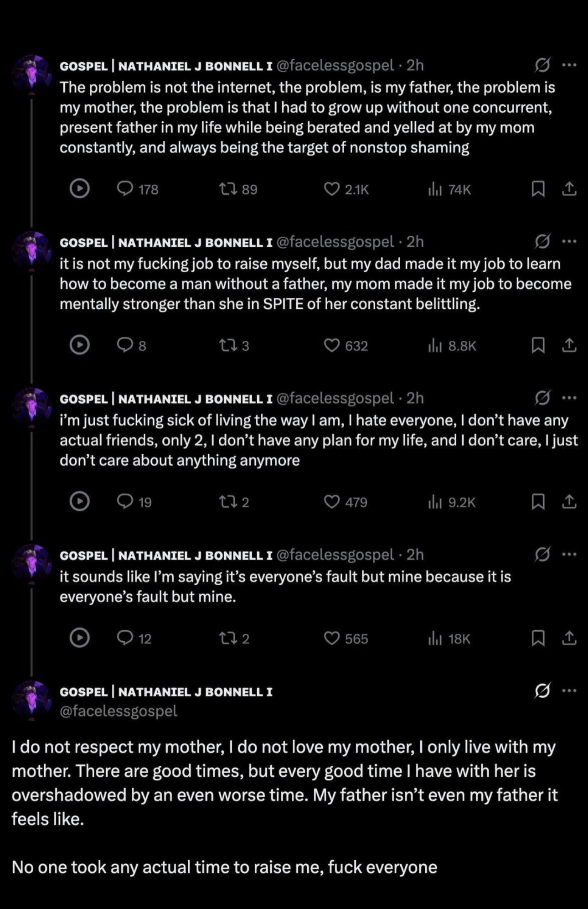The height and width of the screenshot is (909, 588).
Task: Open the Grok icon on the first tweet
Action: point(542,65)
